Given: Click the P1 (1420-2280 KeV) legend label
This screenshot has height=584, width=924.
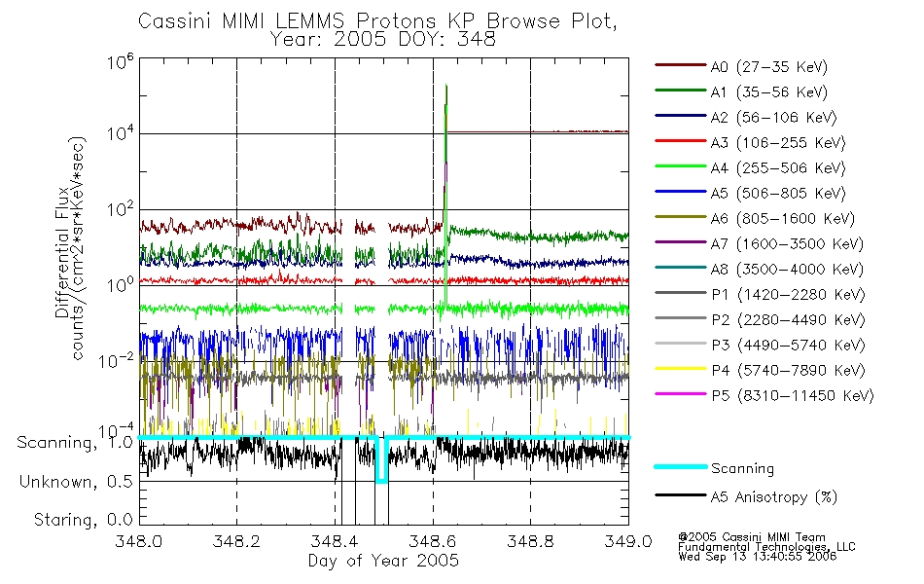Looking at the screenshot, I should pyautogui.click(x=788, y=294).
